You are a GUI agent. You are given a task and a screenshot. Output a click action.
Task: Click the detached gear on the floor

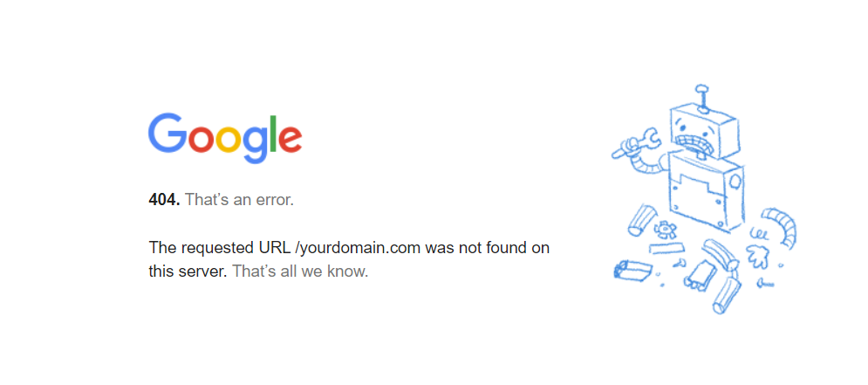(x=663, y=229)
